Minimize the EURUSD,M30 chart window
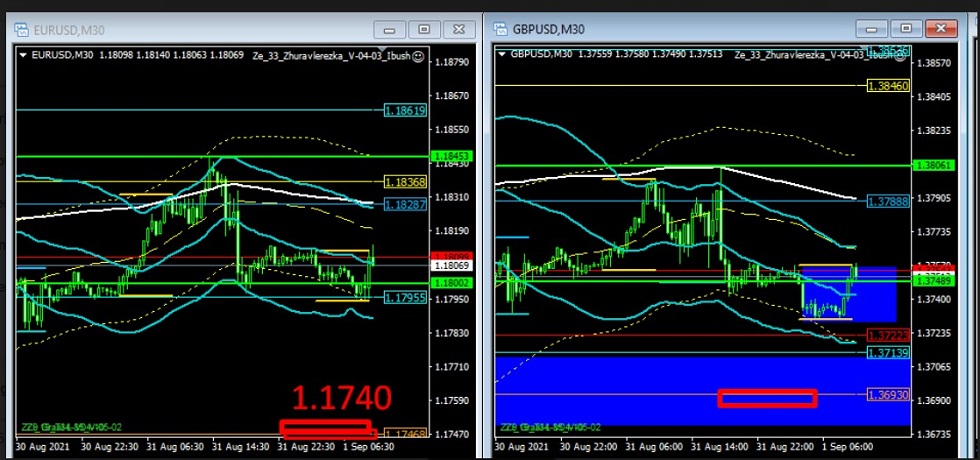 pyautogui.click(x=390, y=29)
